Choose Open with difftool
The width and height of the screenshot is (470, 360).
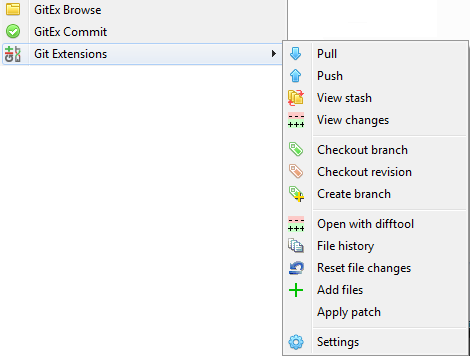click(x=376, y=224)
